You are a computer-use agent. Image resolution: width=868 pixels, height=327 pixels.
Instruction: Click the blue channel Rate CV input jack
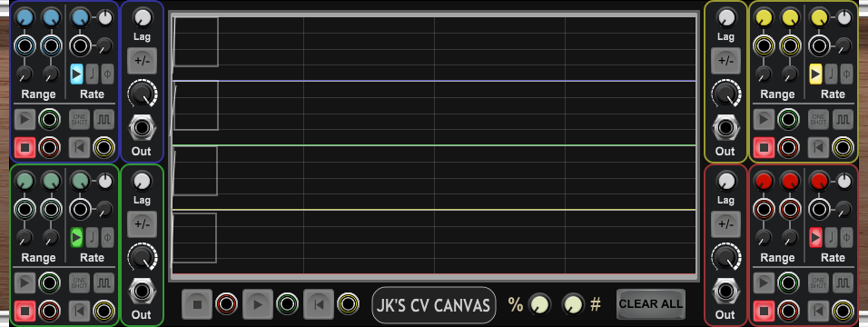(80, 45)
